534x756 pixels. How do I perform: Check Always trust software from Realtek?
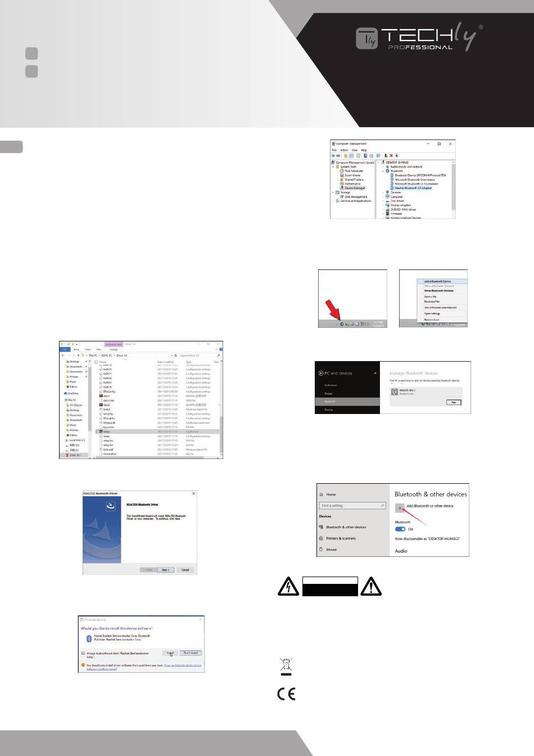pos(83,653)
